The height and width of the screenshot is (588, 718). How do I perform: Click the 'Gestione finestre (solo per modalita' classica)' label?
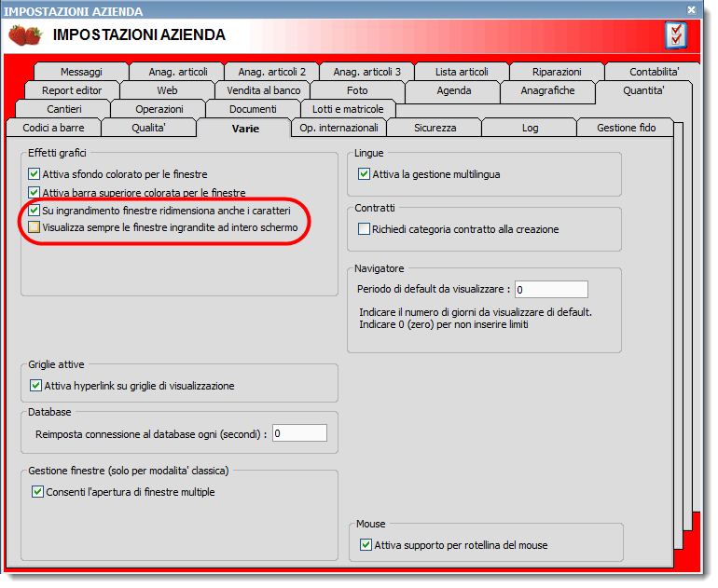pos(129,471)
